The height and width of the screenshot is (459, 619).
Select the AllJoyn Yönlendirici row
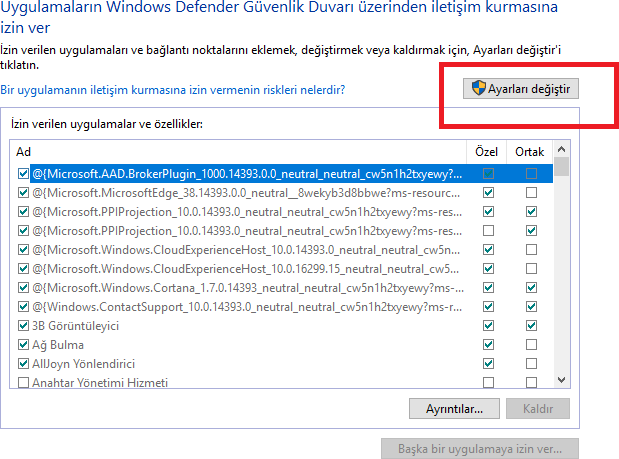coord(281,363)
